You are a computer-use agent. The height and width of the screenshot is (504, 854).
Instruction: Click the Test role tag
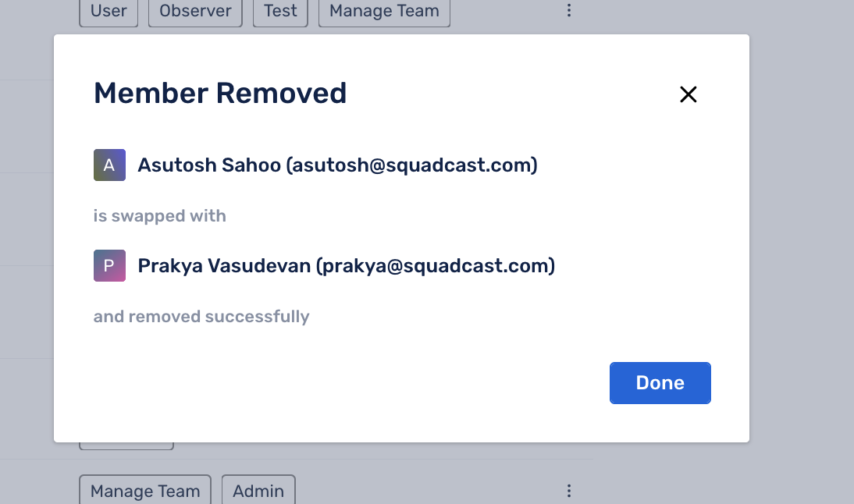pos(280,12)
